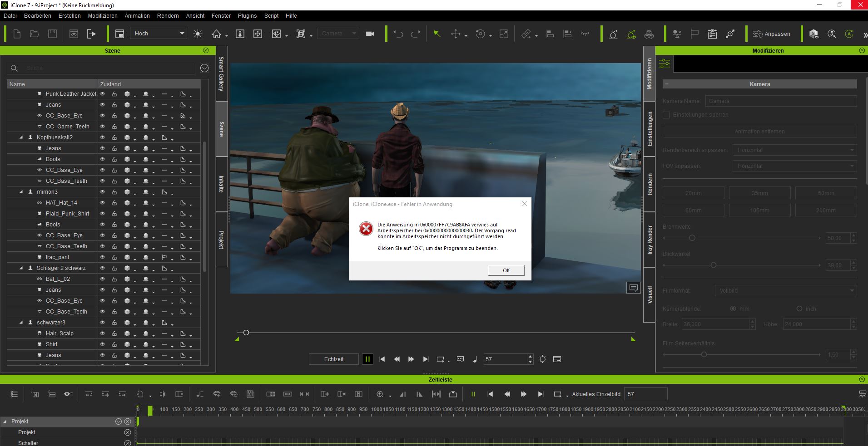Select the mm radio button
868x446 pixels.
coord(733,309)
